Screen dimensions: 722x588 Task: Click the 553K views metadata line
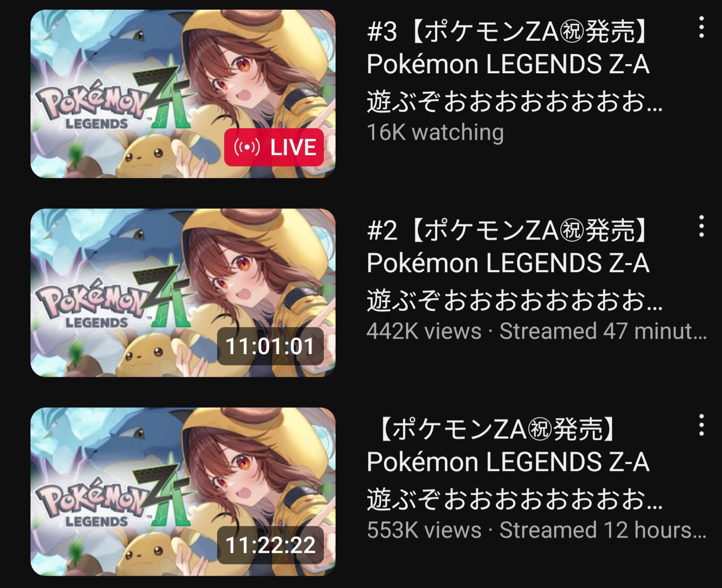536,531
